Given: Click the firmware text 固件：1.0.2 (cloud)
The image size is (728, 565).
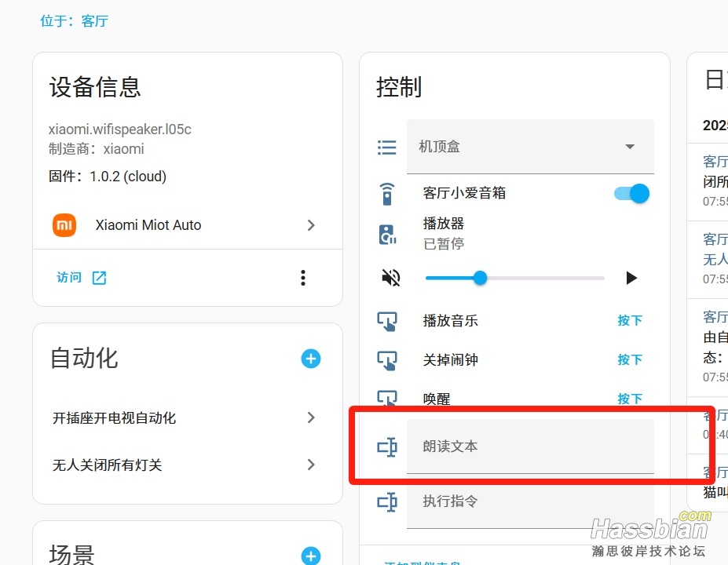Looking at the screenshot, I should (x=108, y=177).
